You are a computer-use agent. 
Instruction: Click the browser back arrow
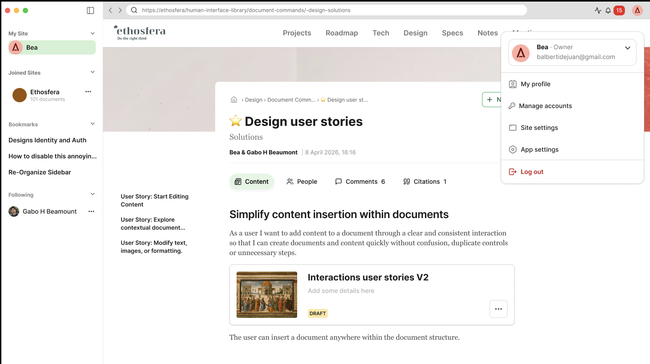pos(110,10)
